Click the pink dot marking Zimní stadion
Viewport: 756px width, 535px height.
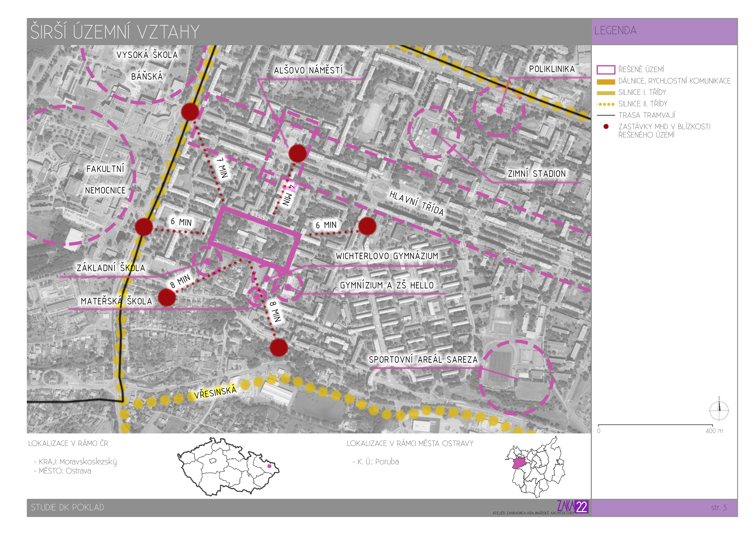(x=434, y=131)
